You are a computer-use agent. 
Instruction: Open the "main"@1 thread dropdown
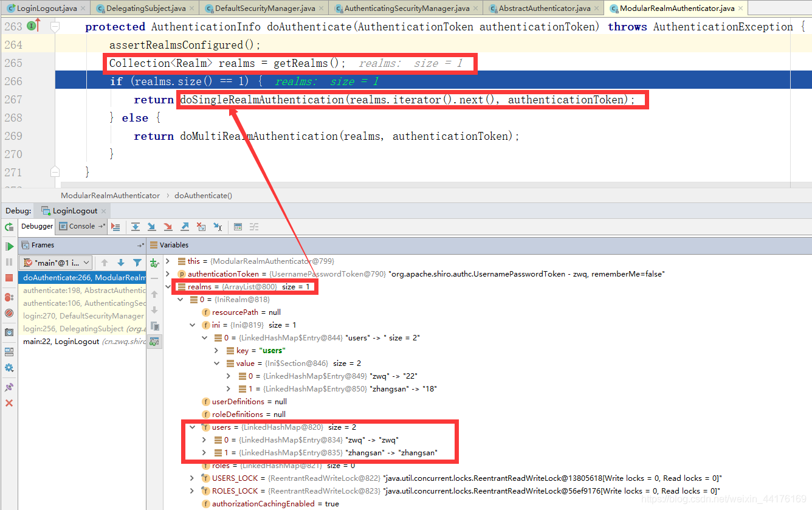click(x=56, y=263)
